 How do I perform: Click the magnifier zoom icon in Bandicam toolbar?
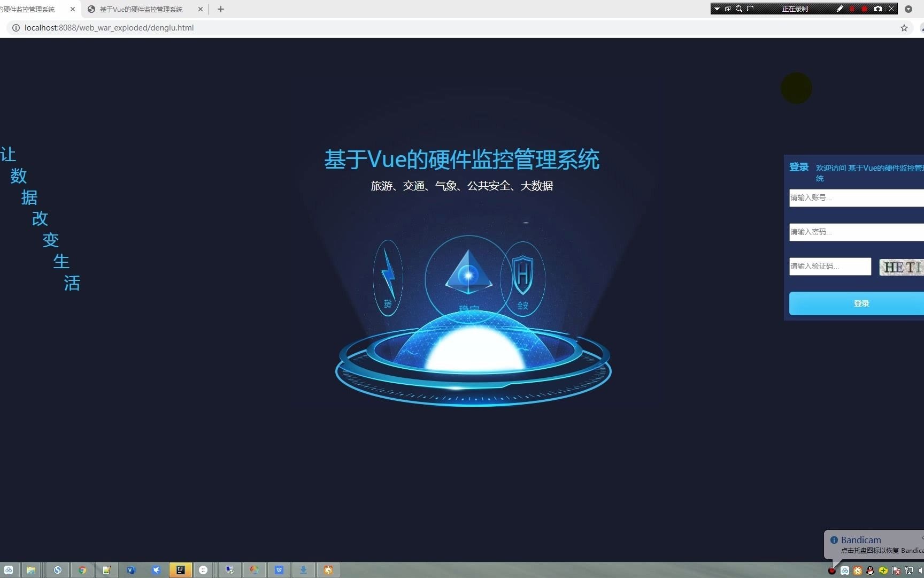[738, 9]
